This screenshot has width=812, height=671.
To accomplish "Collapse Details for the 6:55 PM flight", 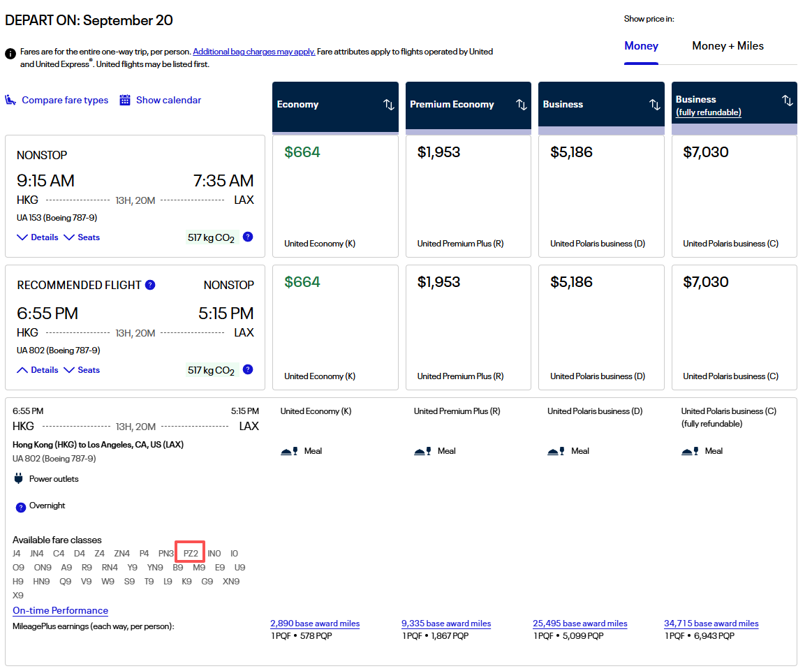I will click(37, 369).
